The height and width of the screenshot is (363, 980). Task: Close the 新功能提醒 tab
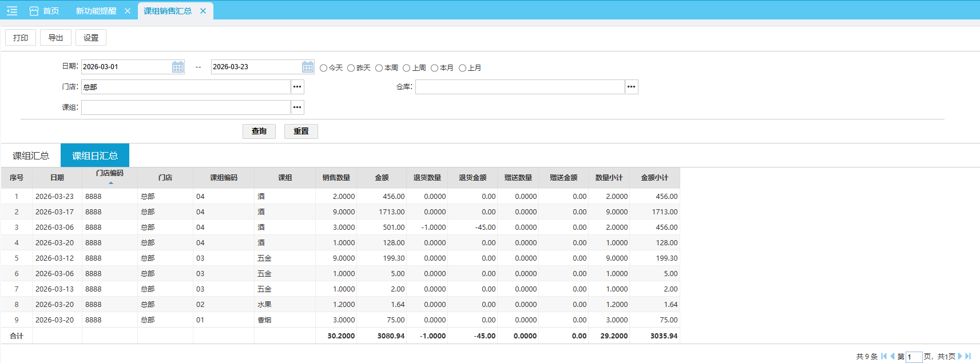click(x=128, y=11)
